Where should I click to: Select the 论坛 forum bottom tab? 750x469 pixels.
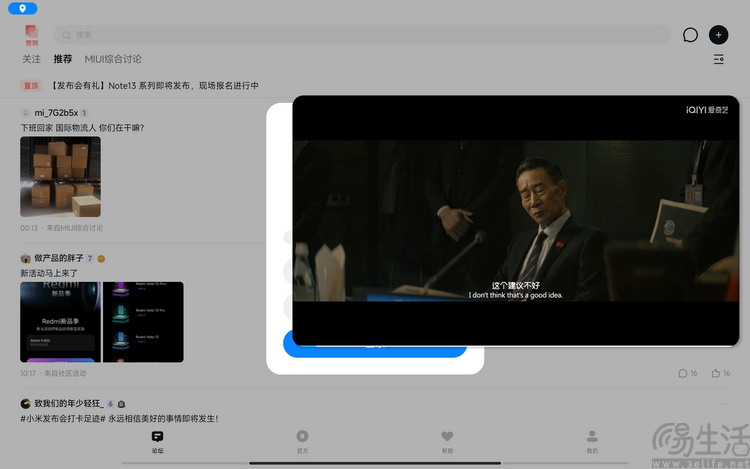[157, 442]
